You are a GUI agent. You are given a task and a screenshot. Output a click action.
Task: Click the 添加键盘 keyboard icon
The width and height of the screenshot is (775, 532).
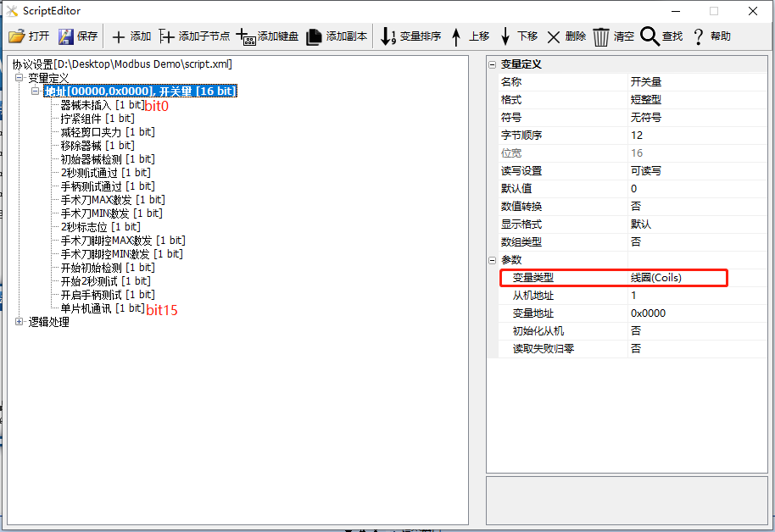pos(246,36)
